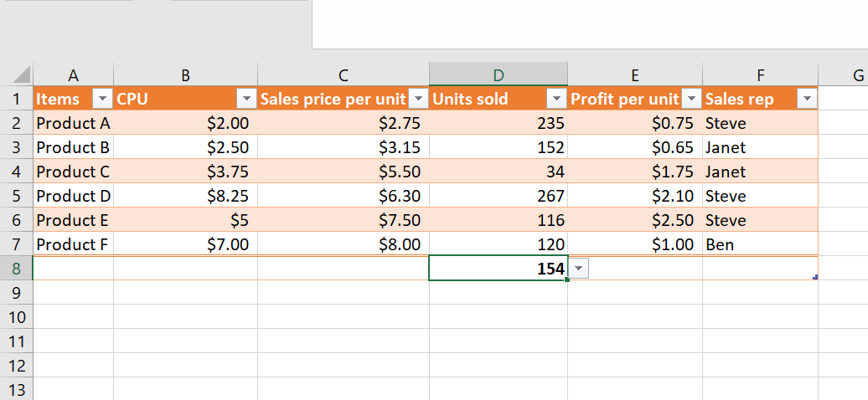Select the row 8 header
868x400 pixels.
pos(16,269)
